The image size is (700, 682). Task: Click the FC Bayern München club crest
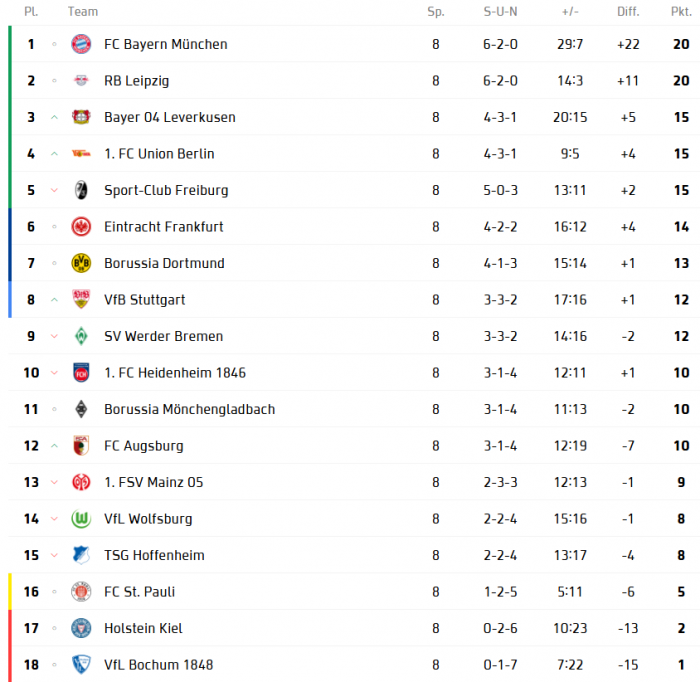coord(81,44)
